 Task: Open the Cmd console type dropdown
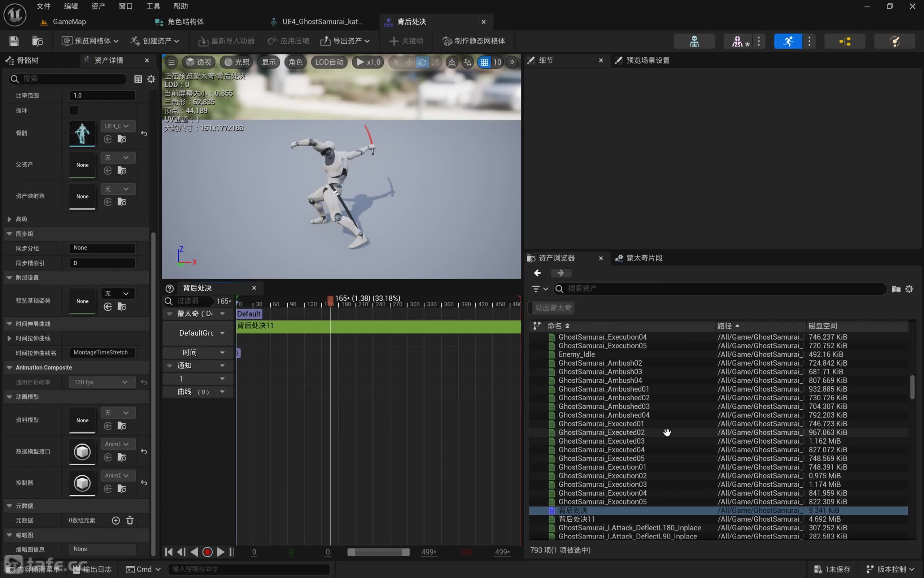click(x=143, y=569)
